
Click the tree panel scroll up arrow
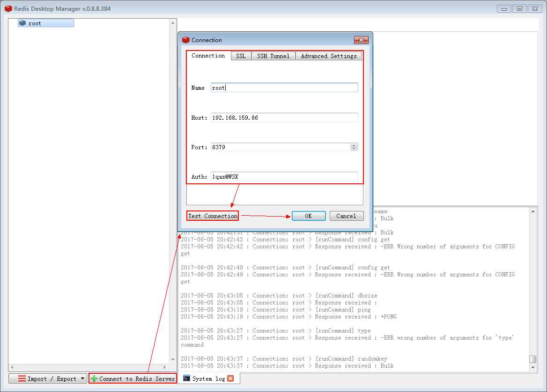(173, 23)
